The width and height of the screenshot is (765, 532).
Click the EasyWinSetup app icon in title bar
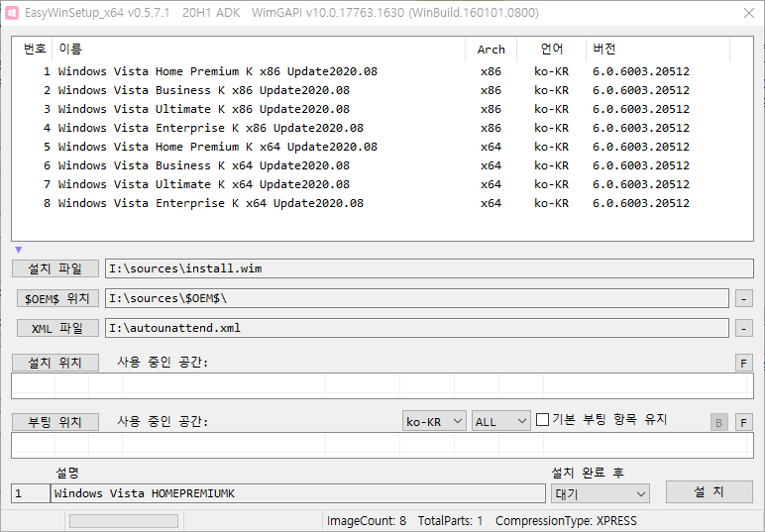click(12, 13)
